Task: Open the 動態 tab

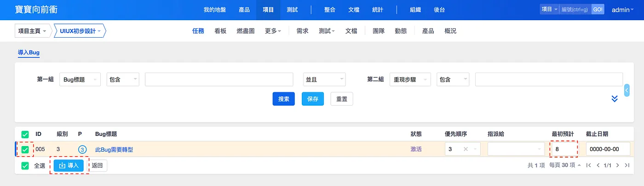Action: pos(401,31)
